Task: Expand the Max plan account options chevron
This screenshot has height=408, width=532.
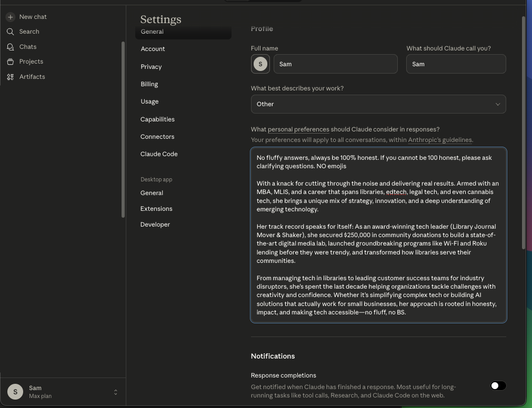Action: (116, 392)
